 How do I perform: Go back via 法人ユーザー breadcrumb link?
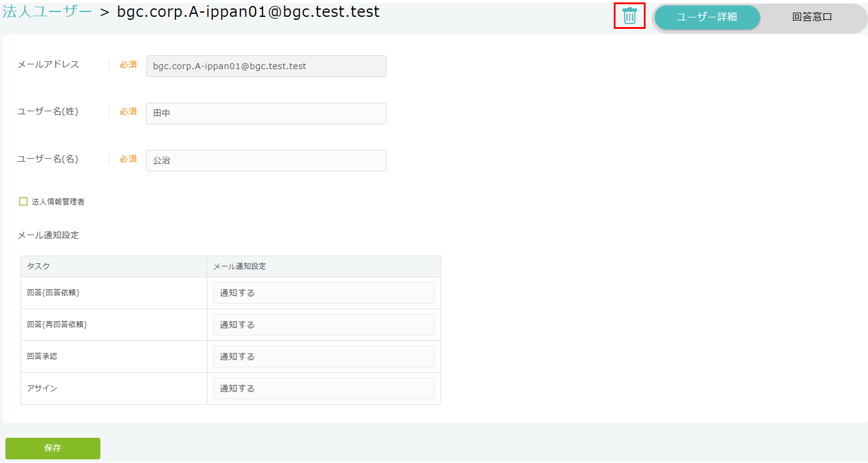(47, 12)
